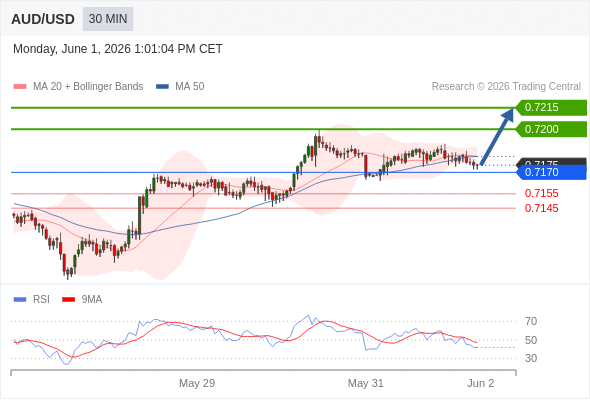
Task: Click the RSI 30 level label
Action: coord(531,358)
